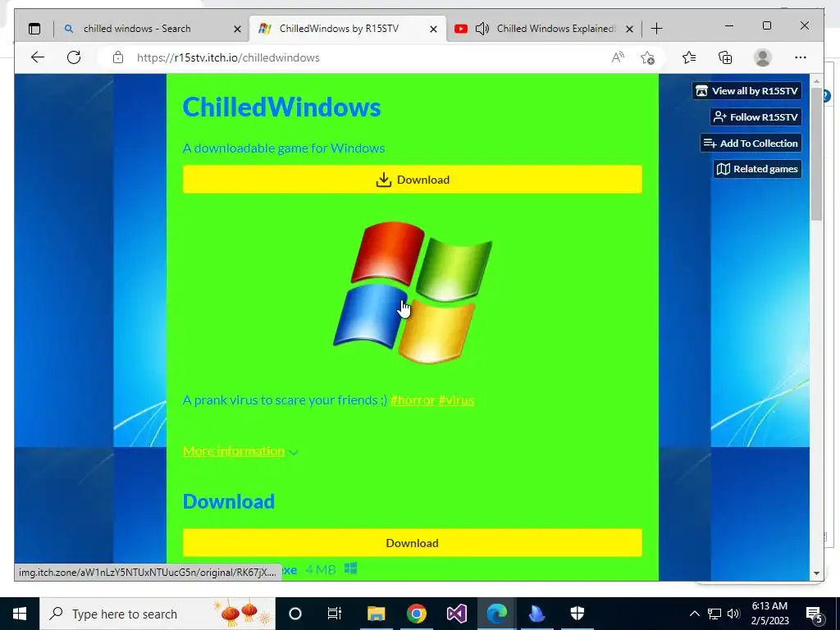Open the notification center icon
This screenshot has height=630, width=840.
click(815, 614)
